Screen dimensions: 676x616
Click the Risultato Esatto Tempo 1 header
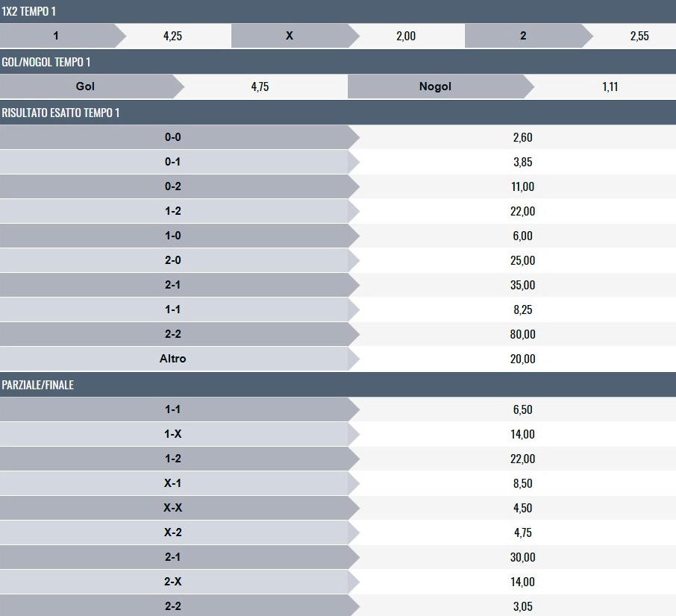pyautogui.click(x=338, y=113)
